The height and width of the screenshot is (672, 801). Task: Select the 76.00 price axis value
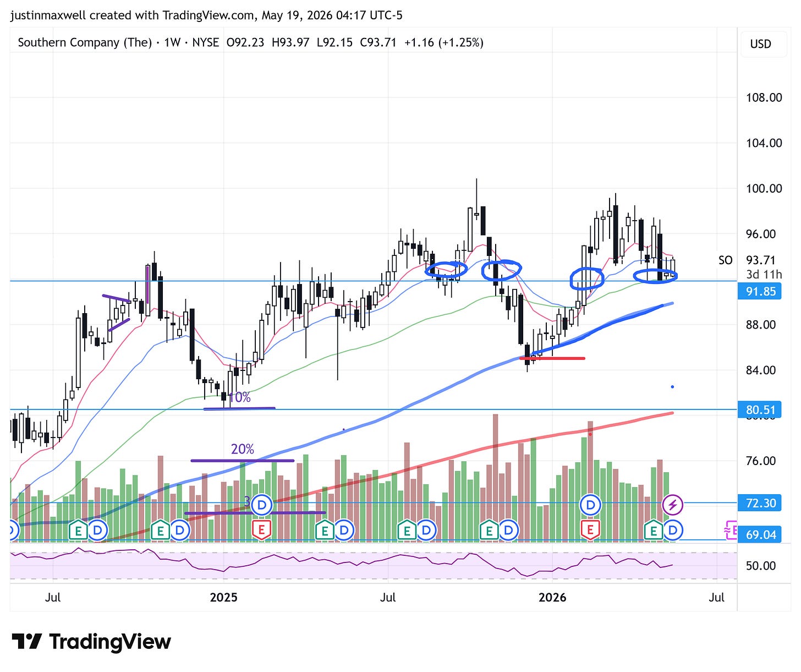[760, 461]
